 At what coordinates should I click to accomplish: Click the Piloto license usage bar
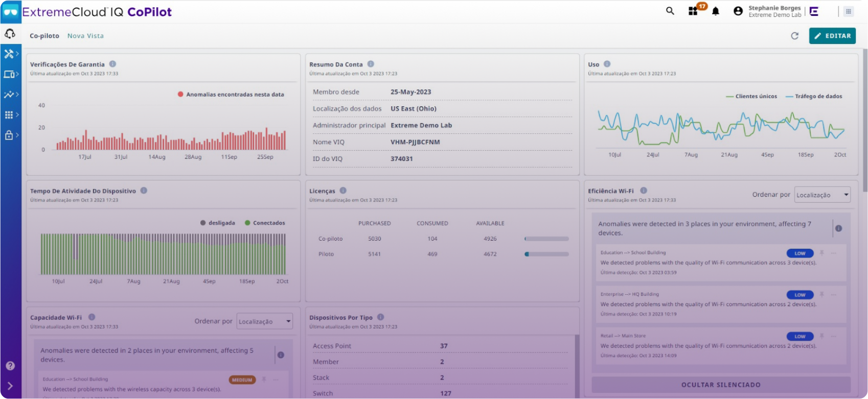tap(546, 254)
